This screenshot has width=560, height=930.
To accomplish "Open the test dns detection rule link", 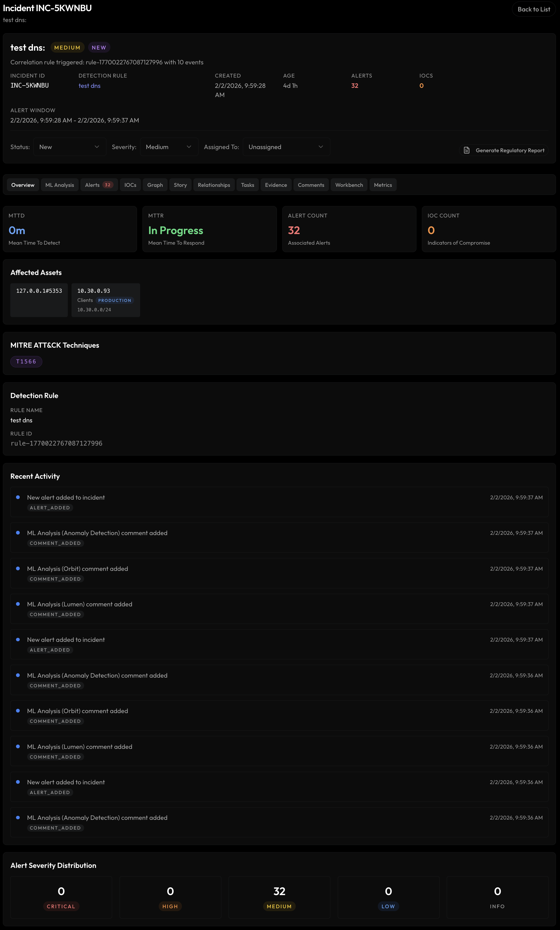I will [89, 86].
